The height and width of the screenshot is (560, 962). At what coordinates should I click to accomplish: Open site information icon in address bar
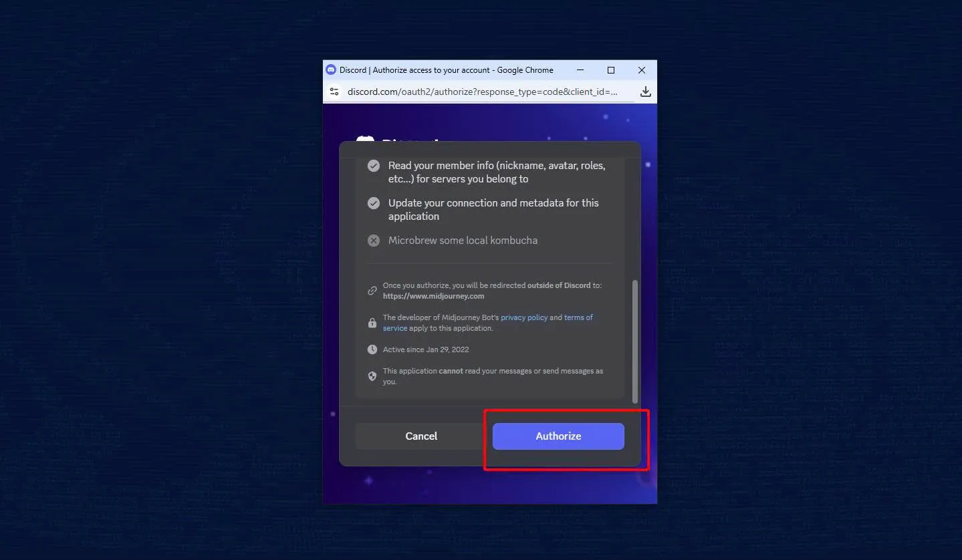[x=334, y=92]
